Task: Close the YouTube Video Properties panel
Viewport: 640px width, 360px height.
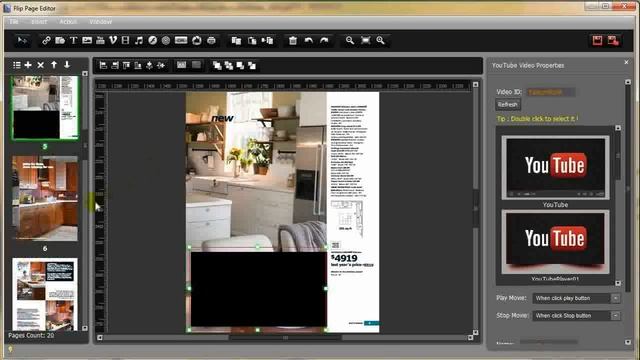Action: point(626,62)
